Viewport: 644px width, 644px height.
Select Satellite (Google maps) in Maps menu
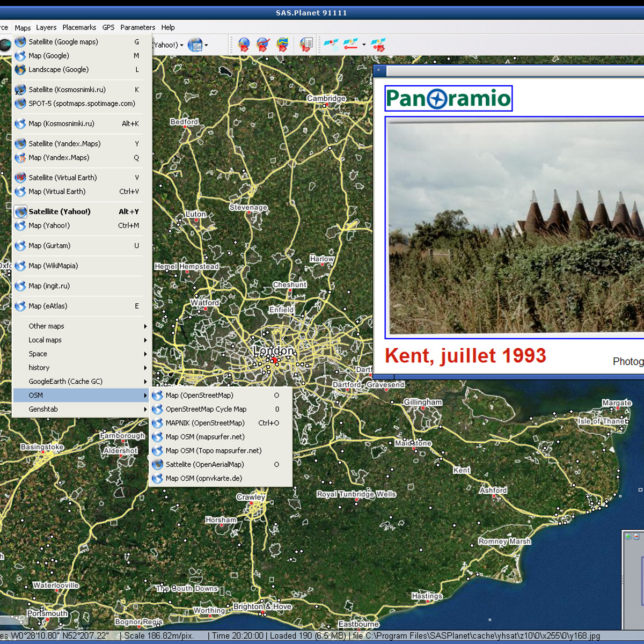click(82, 42)
